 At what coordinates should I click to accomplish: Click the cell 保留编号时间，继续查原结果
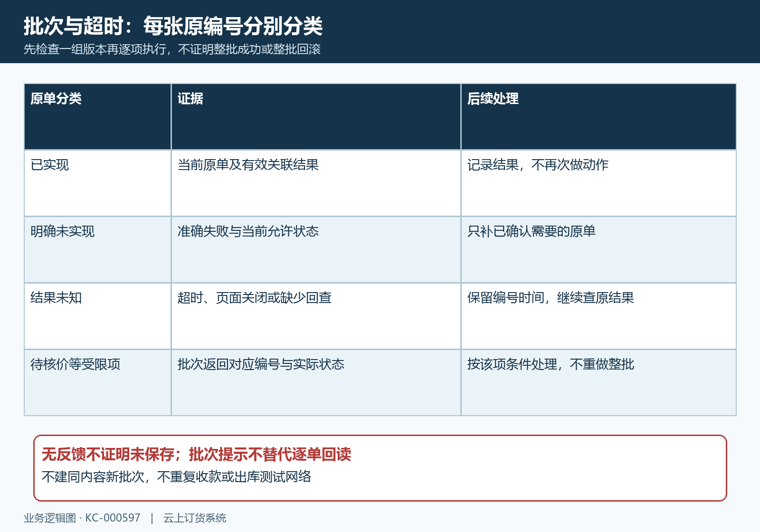598,316
